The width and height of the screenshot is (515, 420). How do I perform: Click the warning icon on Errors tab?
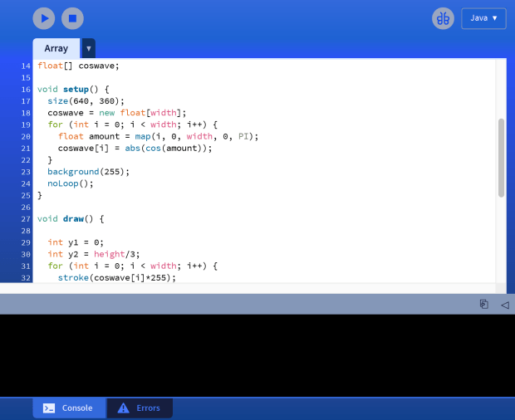[123, 408]
